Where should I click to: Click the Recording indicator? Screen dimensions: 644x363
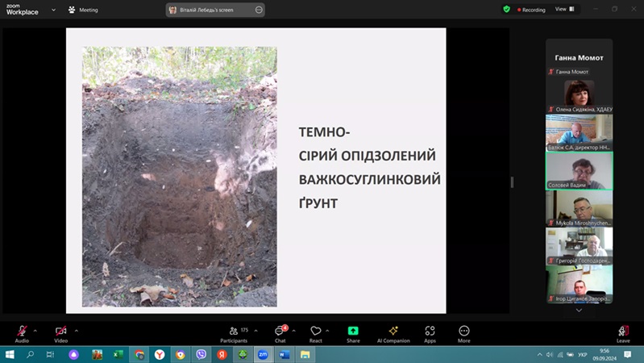[x=531, y=10]
